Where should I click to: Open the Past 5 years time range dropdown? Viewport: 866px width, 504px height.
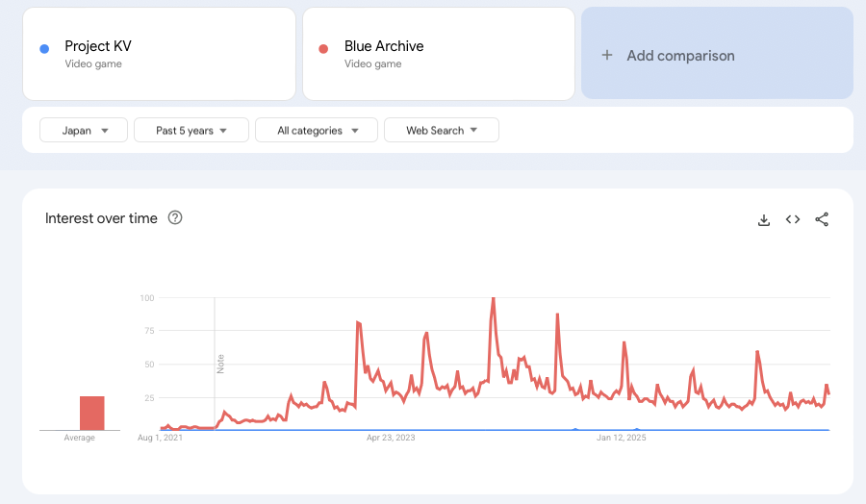(191, 130)
